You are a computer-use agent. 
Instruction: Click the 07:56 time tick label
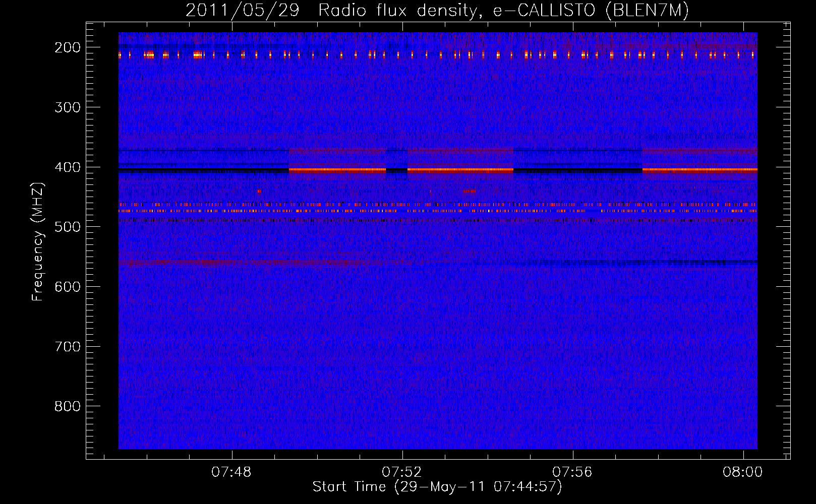pos(572,472)
